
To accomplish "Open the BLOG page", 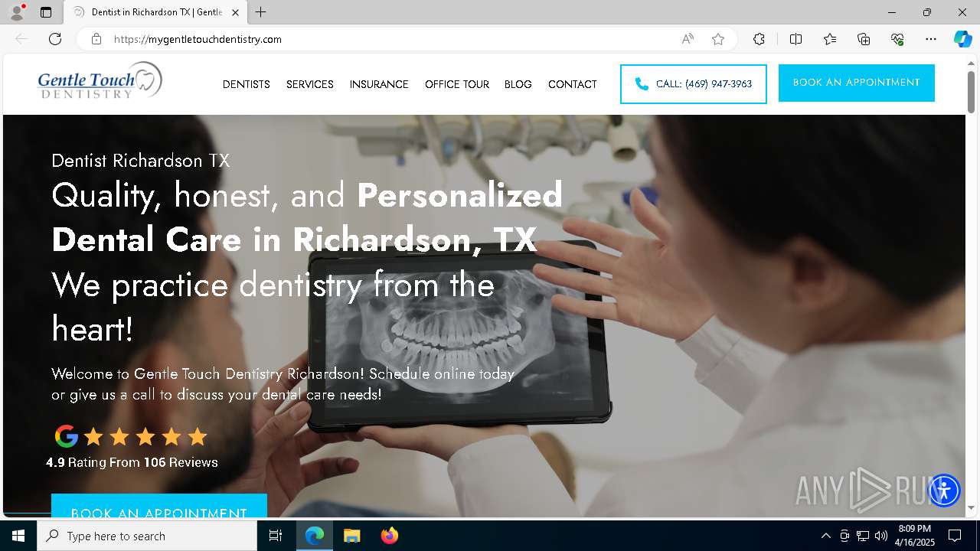I will [518, 84].
